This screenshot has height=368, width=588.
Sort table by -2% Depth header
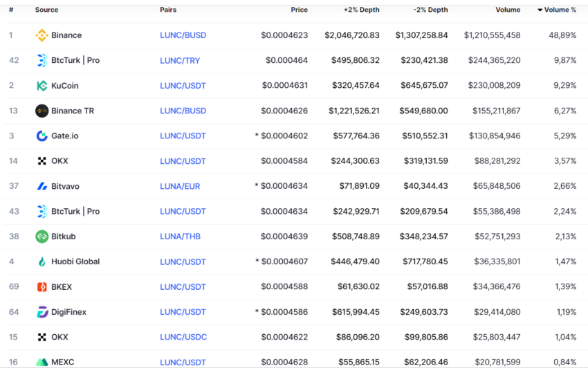(x=430, y=10)
